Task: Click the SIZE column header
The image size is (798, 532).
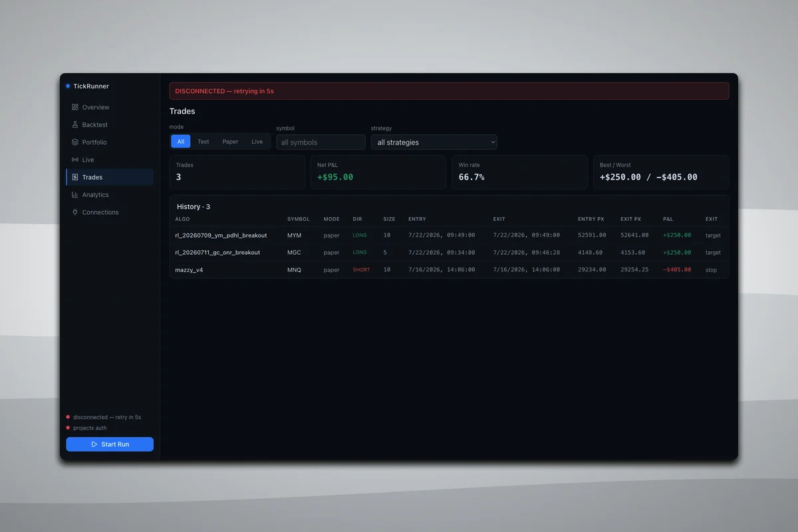Action: pos(389,219)
